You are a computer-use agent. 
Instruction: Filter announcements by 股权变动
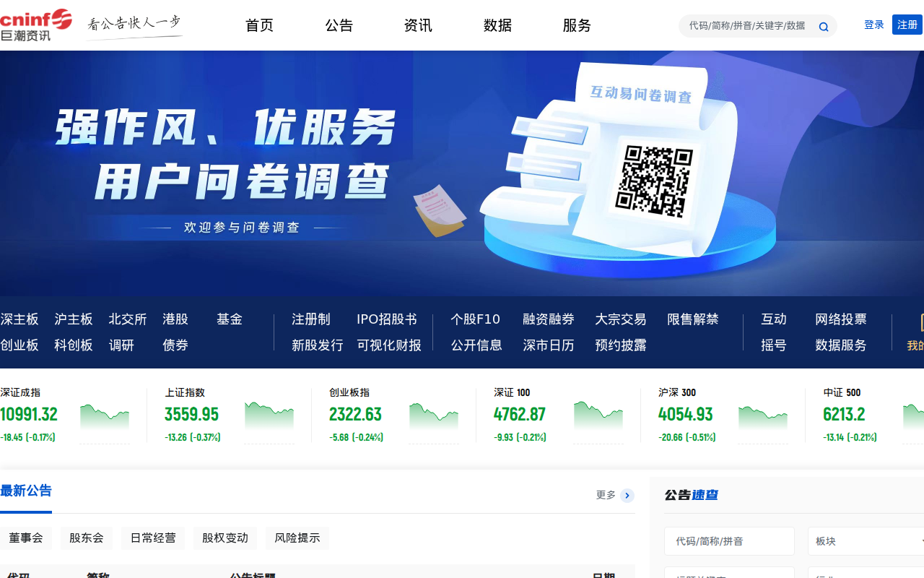click(x=225, y=538)
